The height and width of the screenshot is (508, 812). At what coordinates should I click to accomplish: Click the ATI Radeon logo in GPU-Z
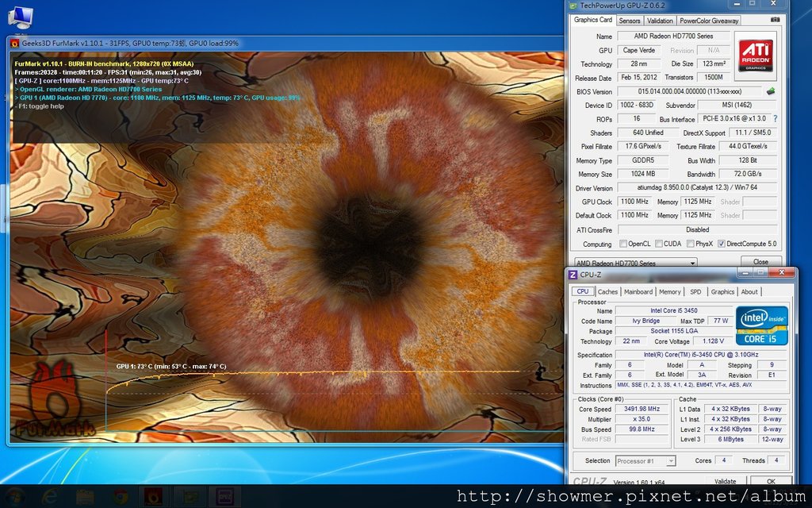[756, 56]
